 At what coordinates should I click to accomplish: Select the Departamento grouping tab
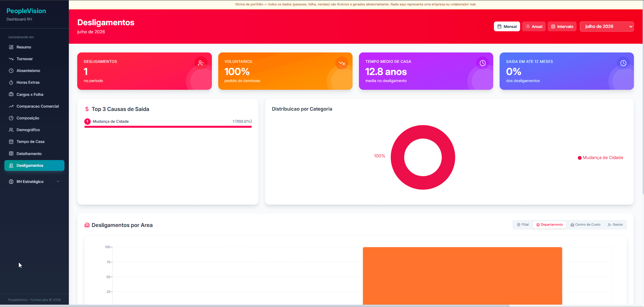[549, 225]
